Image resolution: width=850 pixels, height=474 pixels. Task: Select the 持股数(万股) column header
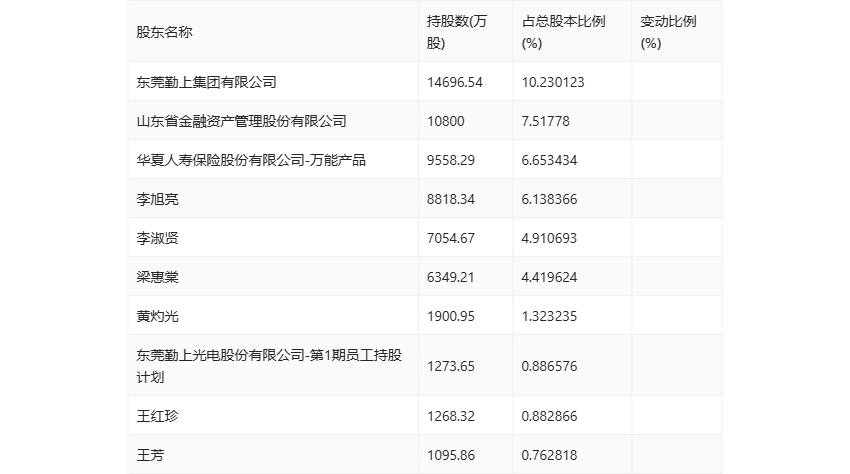(x=456, y=32)
